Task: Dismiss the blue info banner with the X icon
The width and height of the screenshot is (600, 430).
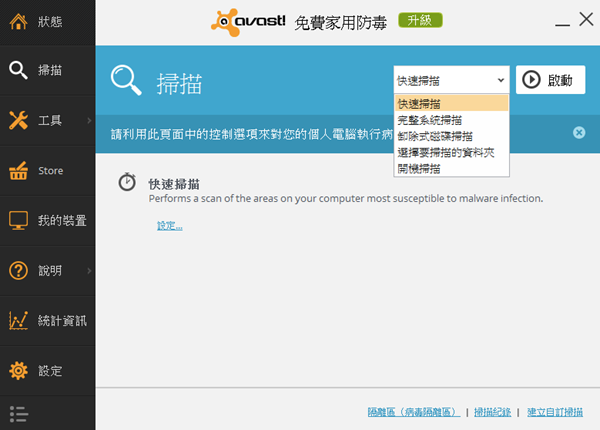Action: pos(579,133)
